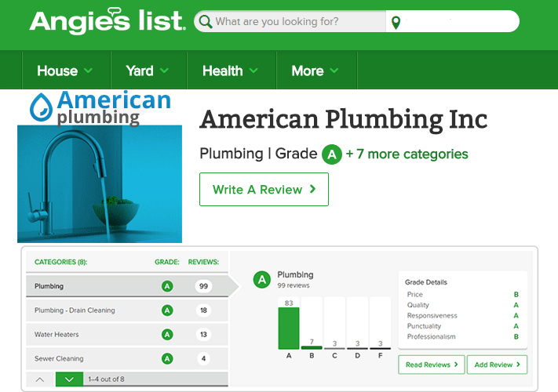This screenshot has width=558, height=392.
Task: Click the Angie's list logo
Action: click(107, 21)
